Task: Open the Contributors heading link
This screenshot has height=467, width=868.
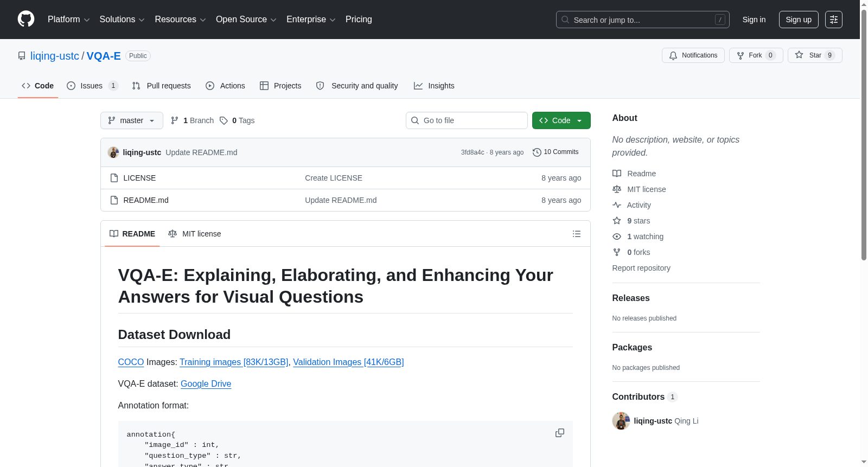Action: point(645,397)
